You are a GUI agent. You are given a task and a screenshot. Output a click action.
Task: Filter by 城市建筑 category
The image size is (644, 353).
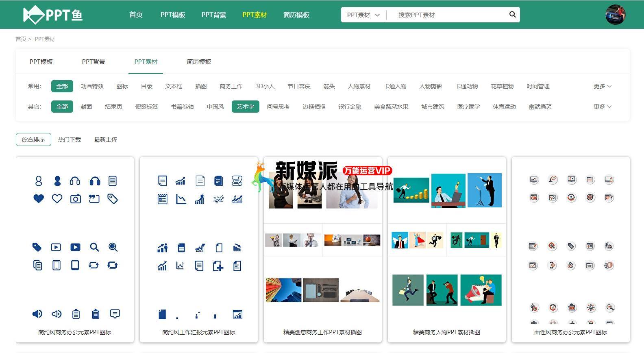coord(433,107)
